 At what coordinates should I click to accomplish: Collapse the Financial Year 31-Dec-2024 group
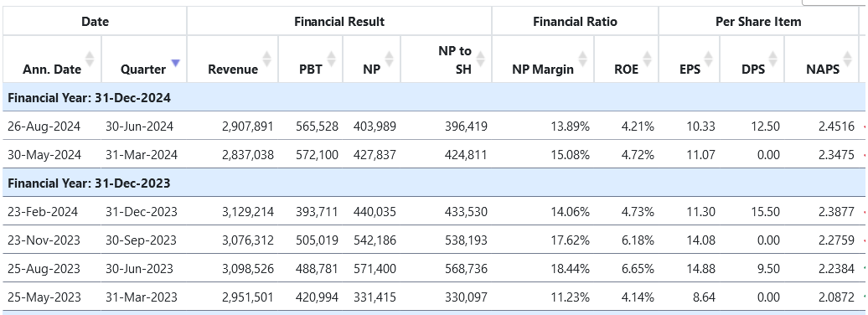pos(434,98)
